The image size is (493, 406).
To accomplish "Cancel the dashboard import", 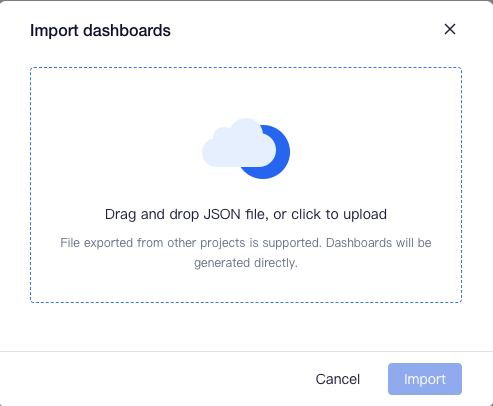I will pyautogui.click(x=338, y=379).
